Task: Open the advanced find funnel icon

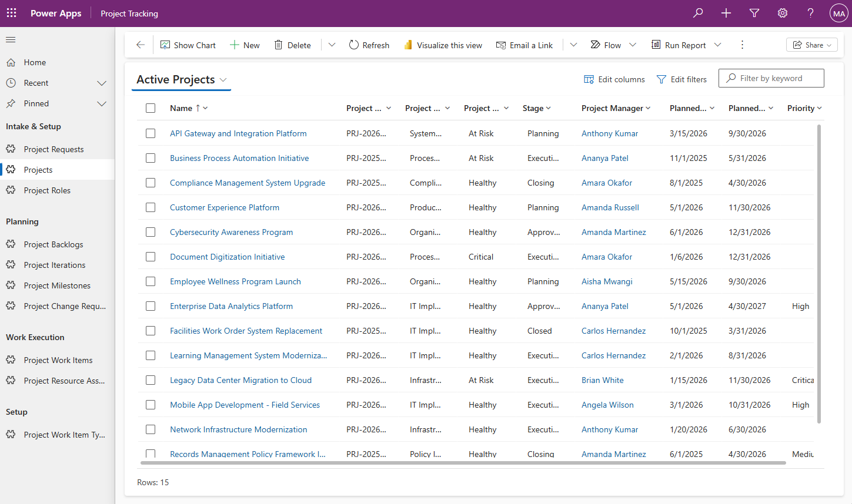Action: pos(754,13)
